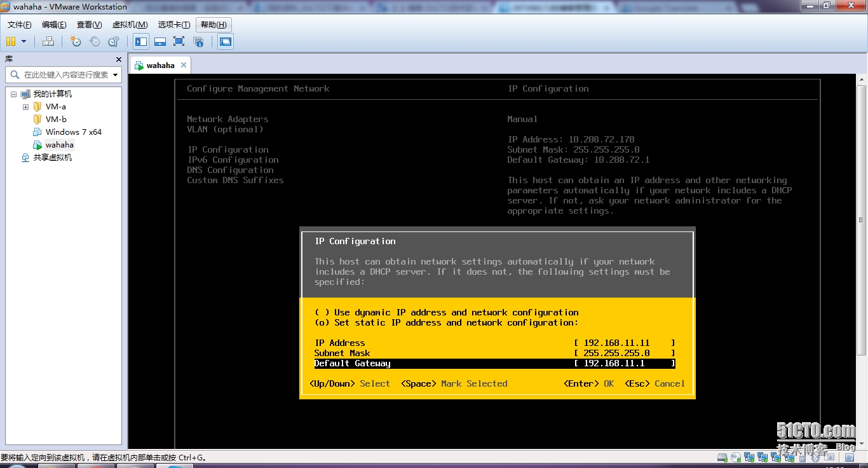Click <Enter> OK in the IP dialog

588,383
